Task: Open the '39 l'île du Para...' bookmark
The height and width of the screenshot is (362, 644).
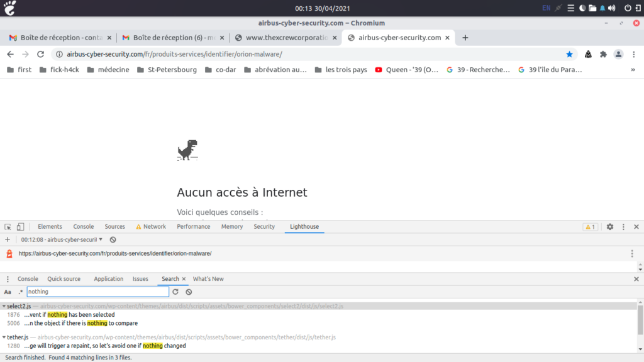Action: (550, 70)
